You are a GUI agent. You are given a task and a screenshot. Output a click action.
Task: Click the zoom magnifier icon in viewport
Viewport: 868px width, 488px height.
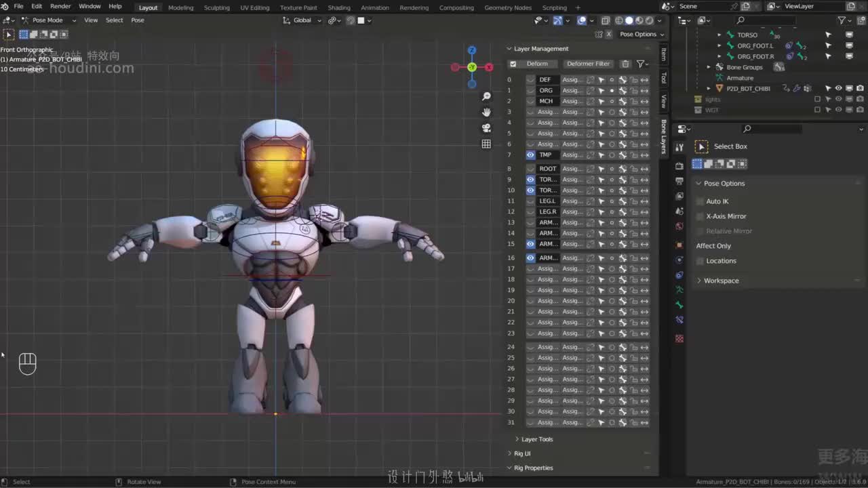pyautogui.click(x=486, y=96)
